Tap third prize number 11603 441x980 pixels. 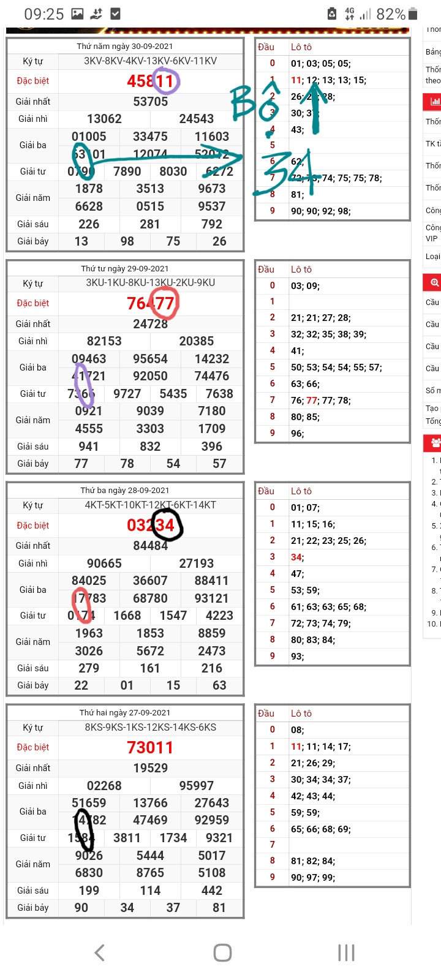[x=212, y=137]
